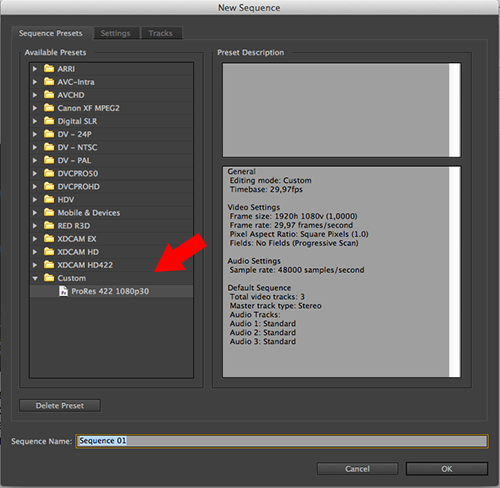Screen dimensions: 500x488
Task: Expand the XDCAM HD422 disclosure triangle
Action: 35,265
